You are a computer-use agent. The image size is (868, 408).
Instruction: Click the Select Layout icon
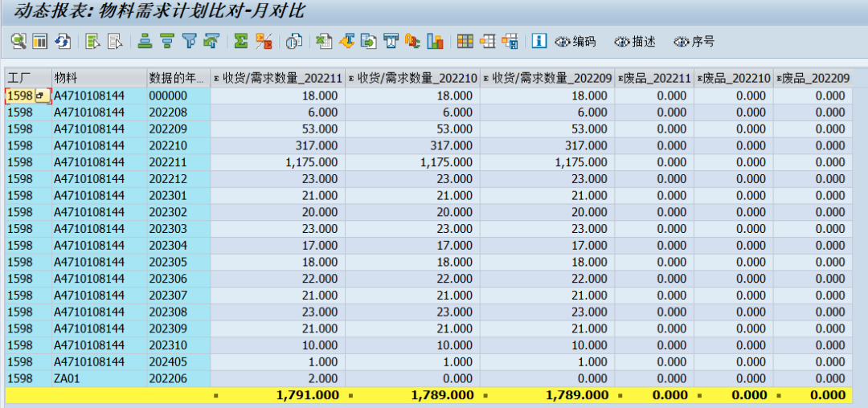(488, 41)
